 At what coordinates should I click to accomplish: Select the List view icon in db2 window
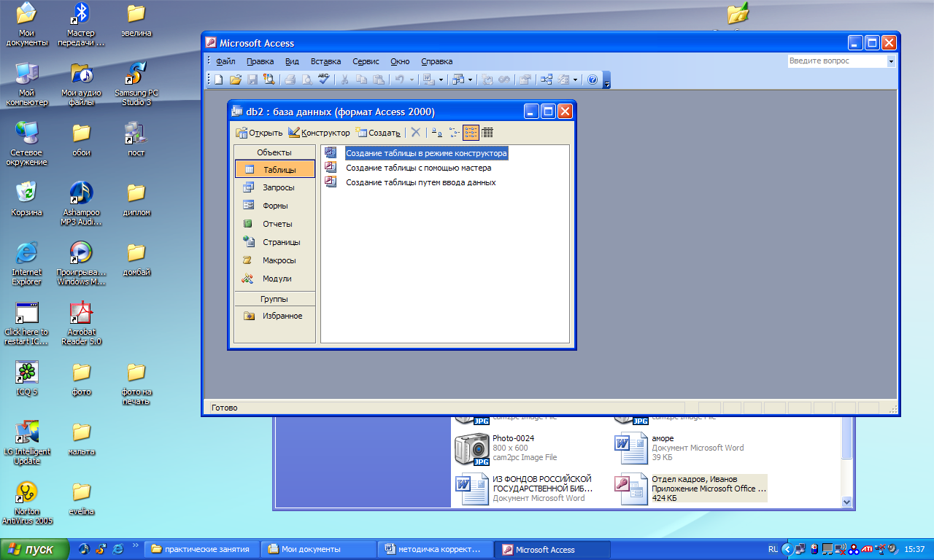[471, 132]
